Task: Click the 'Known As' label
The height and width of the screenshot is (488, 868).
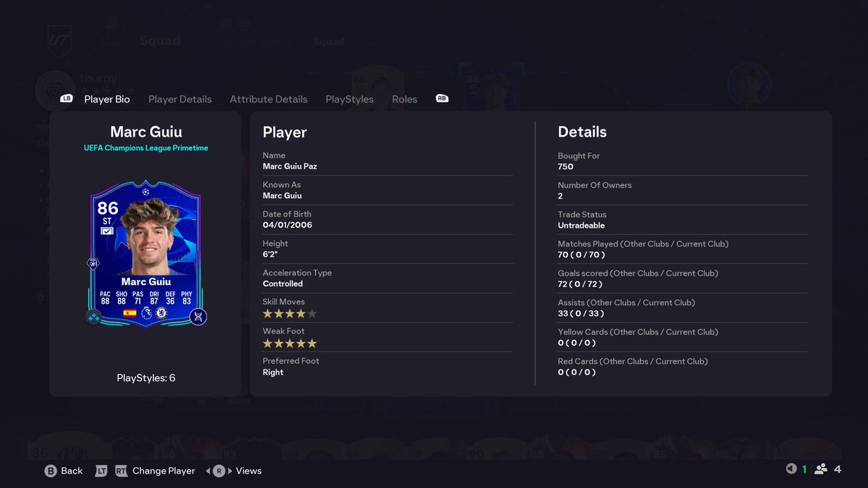Action: [281, 185]
